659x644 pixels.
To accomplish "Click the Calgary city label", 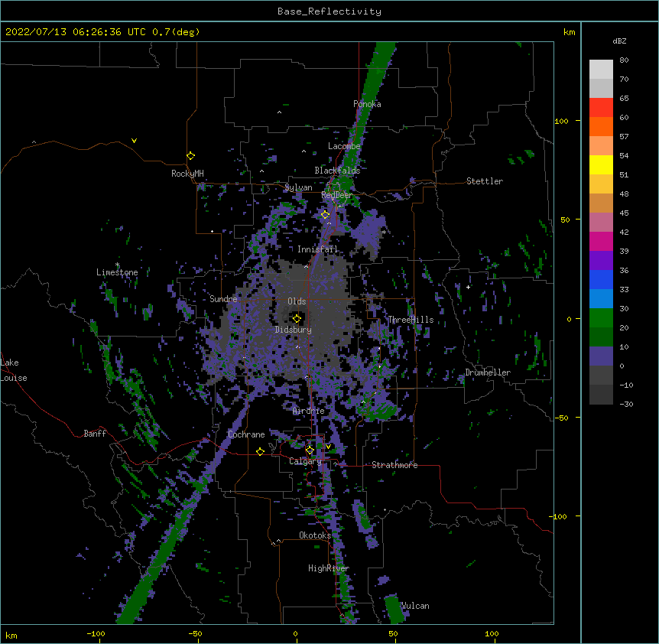I will [x=305, y=461].
